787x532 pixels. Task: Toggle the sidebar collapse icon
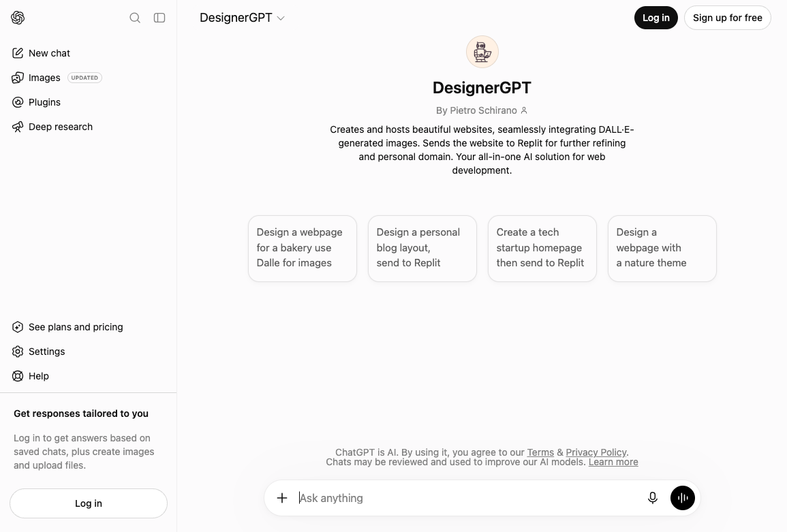159,18
